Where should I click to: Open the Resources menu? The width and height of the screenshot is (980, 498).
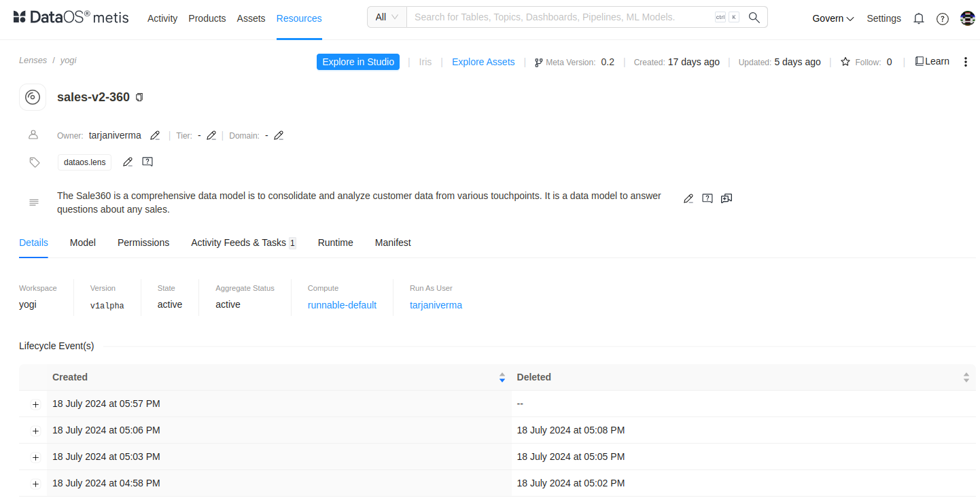299,18
